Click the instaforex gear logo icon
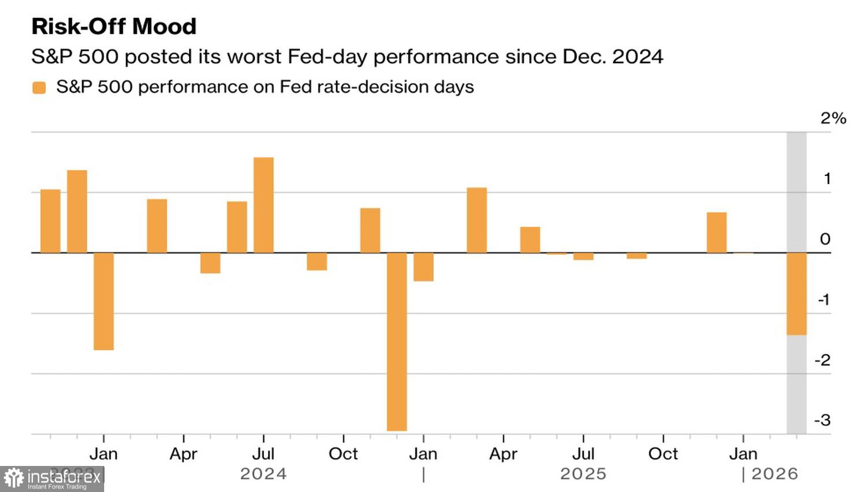The width and height of the screenshot is (868, 492). pyautogui.click(x=14, y=479)
